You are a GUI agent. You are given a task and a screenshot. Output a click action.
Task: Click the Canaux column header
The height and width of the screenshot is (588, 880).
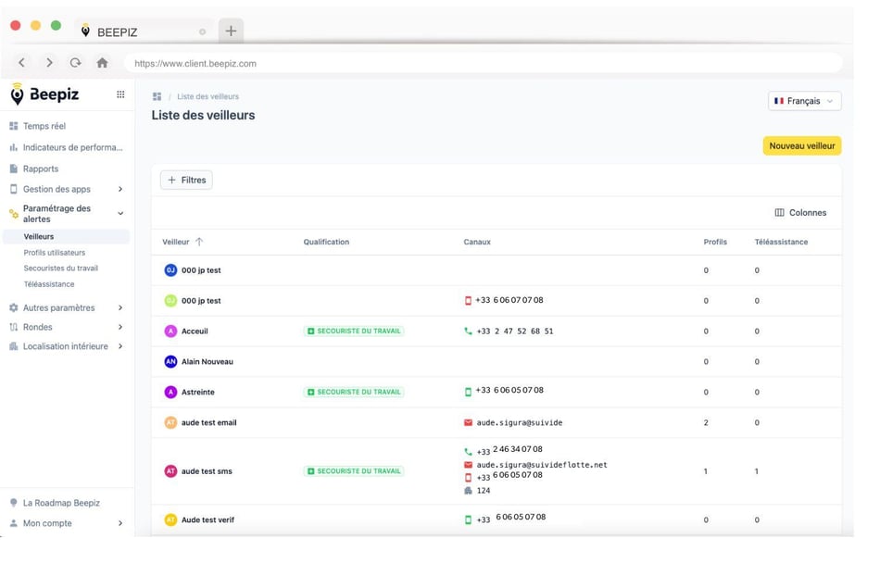pos(477,242)
